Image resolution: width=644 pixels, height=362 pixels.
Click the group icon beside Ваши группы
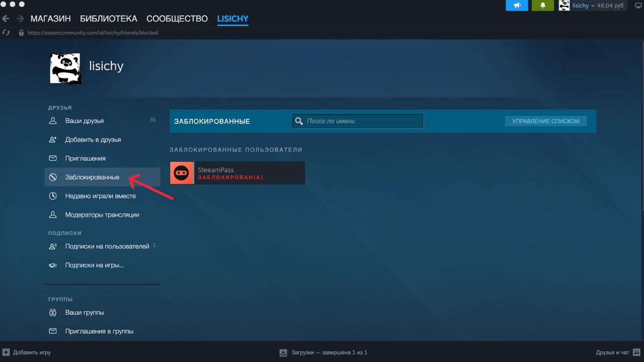click(53, 313)
